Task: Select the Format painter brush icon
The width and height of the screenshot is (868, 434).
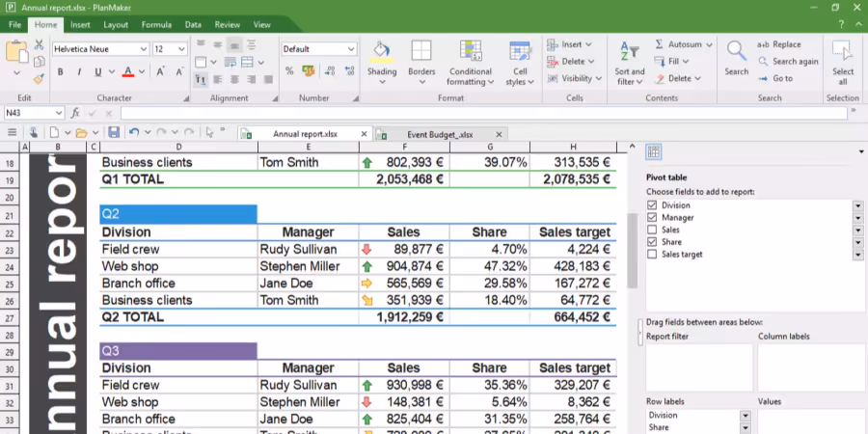Action: click(39, 79)
